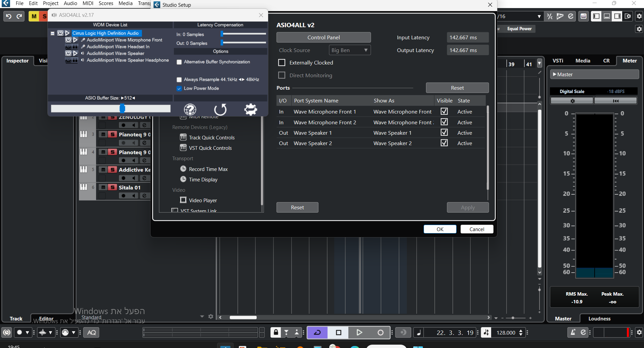Open the MixConsole keyboard icon
The height and width of the screenshot is (348, 644).
tap(584, 16)
